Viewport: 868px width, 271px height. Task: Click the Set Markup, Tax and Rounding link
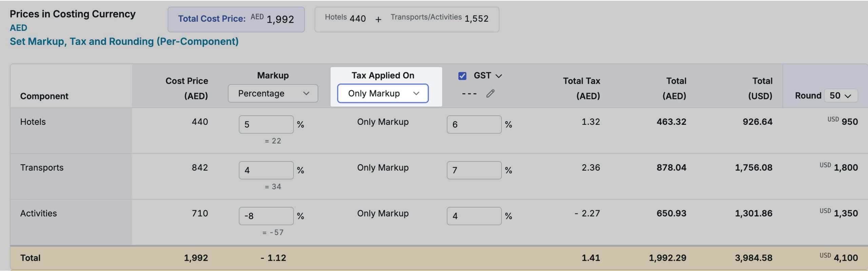pos(124,41)
